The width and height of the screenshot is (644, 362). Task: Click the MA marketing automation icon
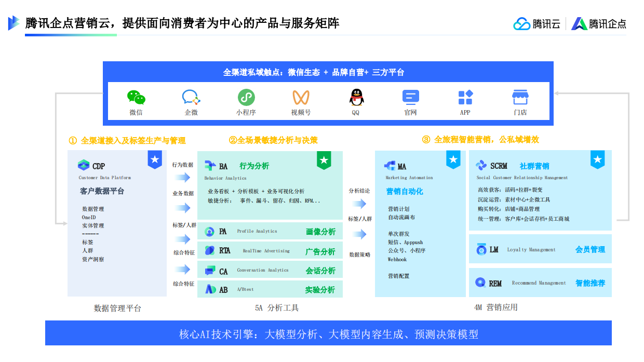click(390, 166)
